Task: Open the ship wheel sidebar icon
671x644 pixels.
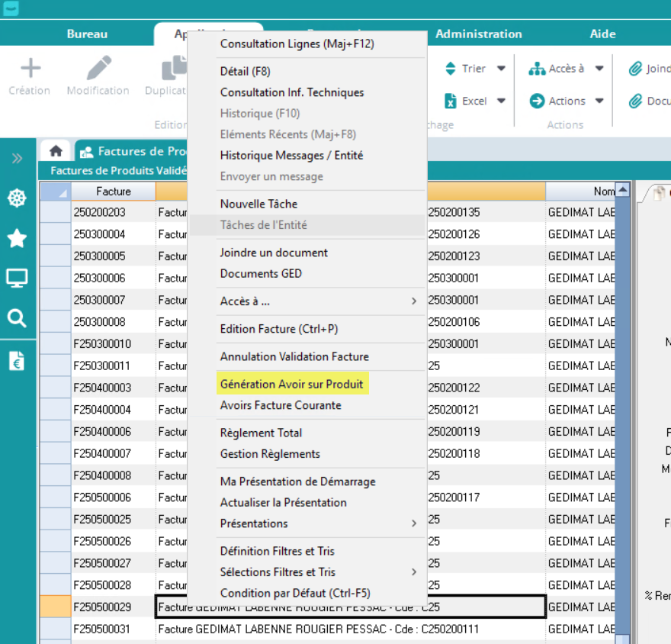Action: click(x=17, y=198)
